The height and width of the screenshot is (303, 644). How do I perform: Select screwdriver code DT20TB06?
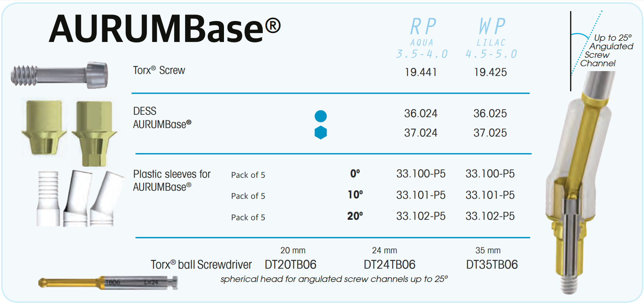[291, 265]
